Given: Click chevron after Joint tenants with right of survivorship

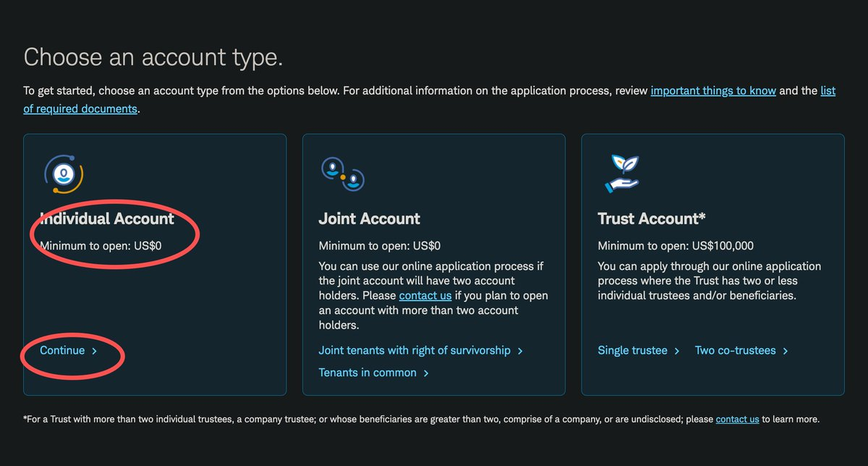Looking at the screenshot, I should [x=520, y=351].
